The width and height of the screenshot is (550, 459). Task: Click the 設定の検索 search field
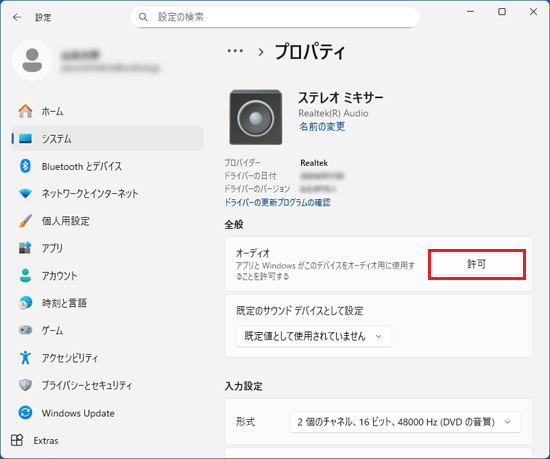(275, 17)
